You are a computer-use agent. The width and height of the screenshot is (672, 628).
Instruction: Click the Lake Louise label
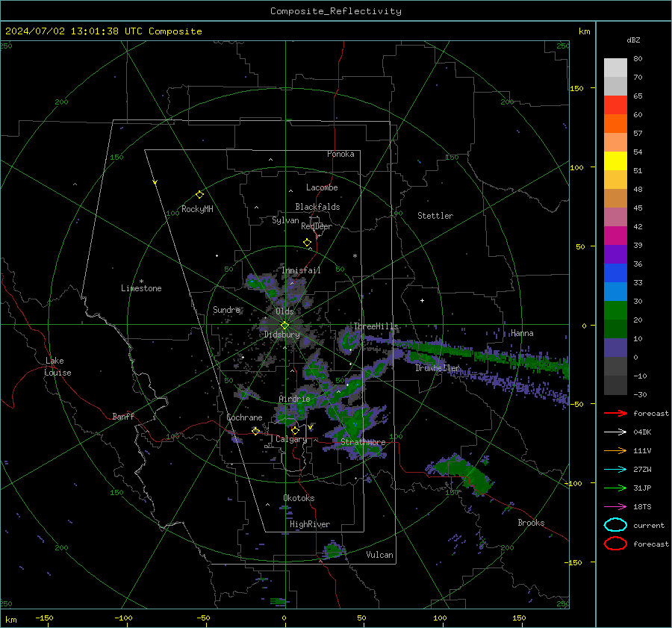click(x=57, y=367)
